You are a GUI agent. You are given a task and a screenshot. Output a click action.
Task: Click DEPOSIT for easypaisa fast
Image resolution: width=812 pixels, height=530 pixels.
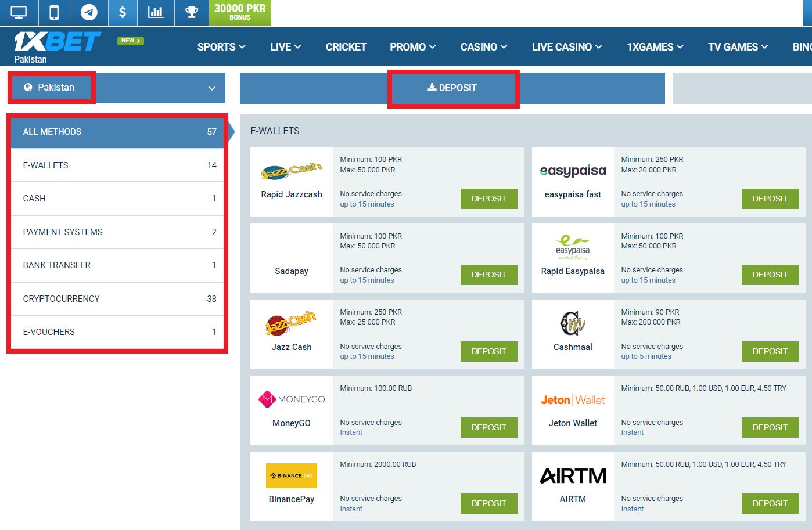[x=770, y=199]
